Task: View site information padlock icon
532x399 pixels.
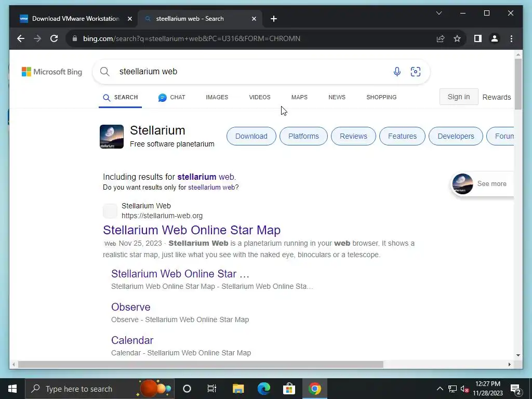Action: (75, 38)
